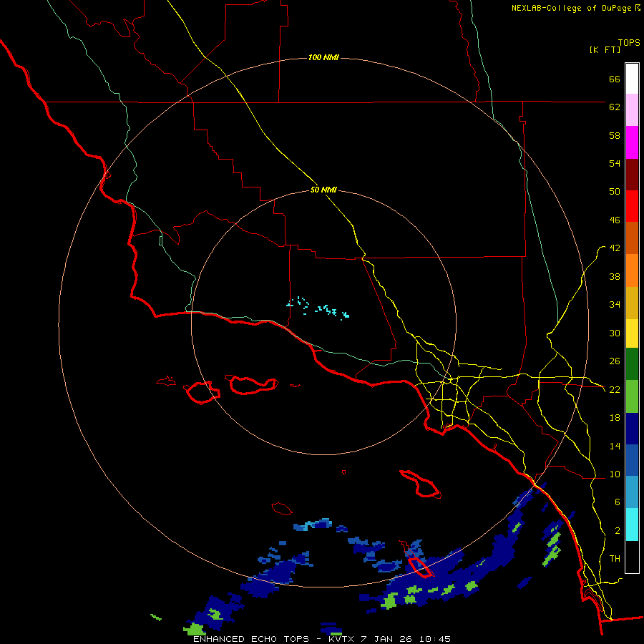The image size is (644, 644).
Task: Click the '7 JAN 26' date text
Action: click(386, 639)
